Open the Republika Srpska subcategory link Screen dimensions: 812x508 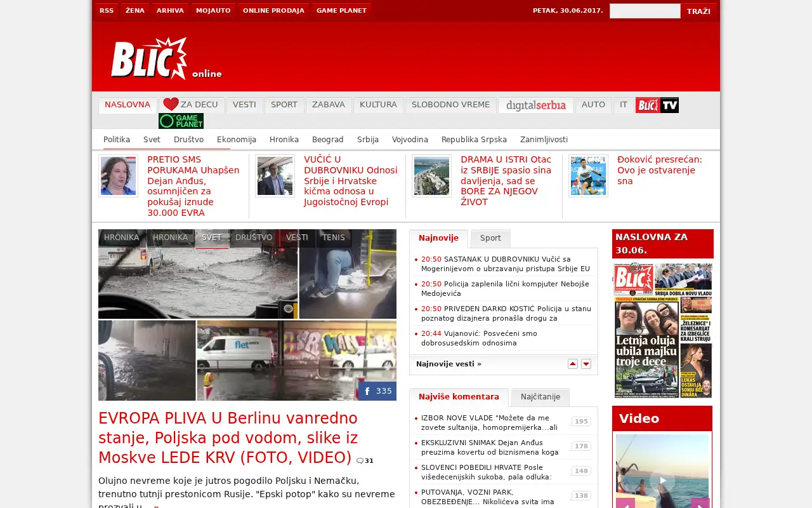click(x=474, y=140)
